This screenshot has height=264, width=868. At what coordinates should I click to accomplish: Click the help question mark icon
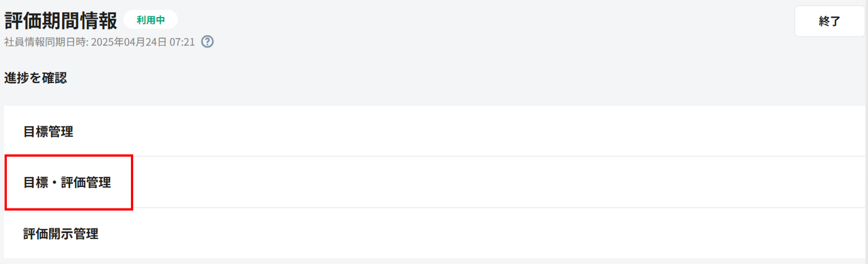[208, 42]
